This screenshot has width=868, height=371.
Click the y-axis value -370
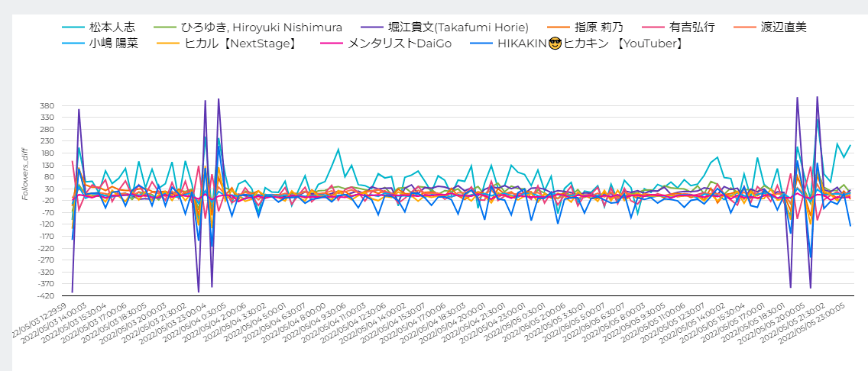pos(45,284)
